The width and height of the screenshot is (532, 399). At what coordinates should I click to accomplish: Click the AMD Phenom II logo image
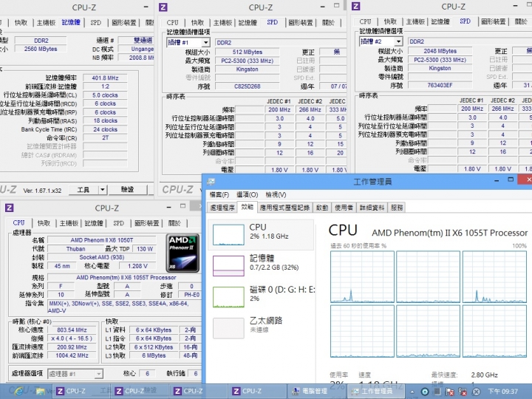click(x=183, y=253)
